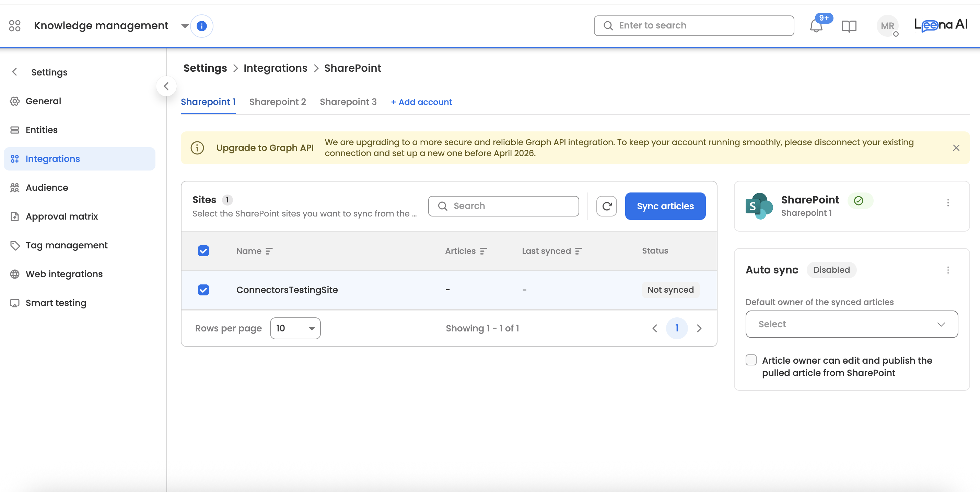Open the Rows per page dropdown
Viewport: 980px width, 492px height.
295,328
